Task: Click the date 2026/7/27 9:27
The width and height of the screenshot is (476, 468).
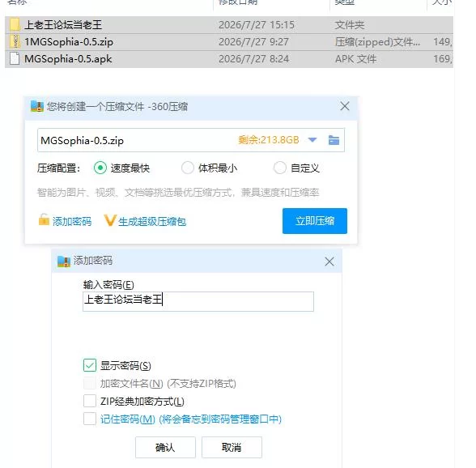Action: [253, 41]
